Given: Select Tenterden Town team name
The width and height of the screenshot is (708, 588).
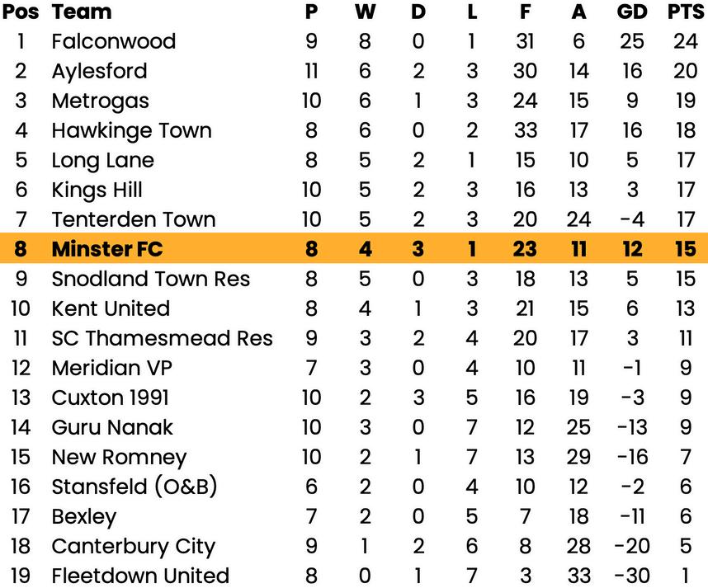Looking at the screenshot, I should pyautogui.click(x=133, y=219).
